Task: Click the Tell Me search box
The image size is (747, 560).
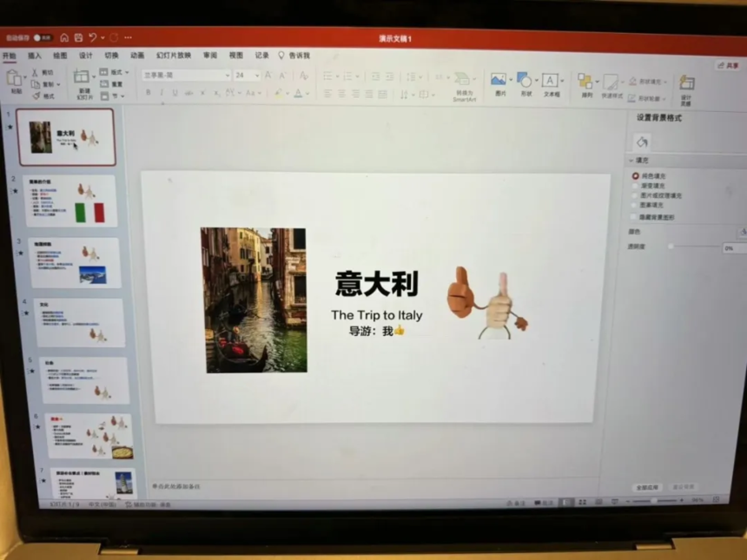Action: click(x=294, y=56)
